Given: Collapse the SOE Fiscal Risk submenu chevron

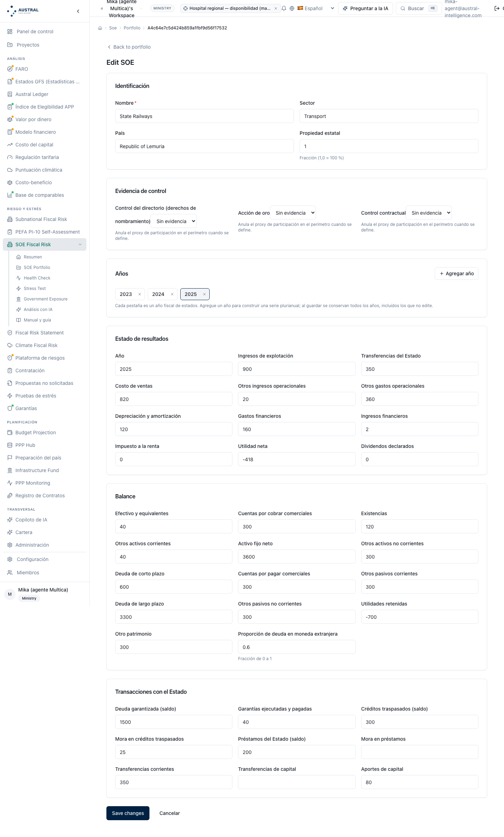Looking at the screenshot, I should 80,244.
